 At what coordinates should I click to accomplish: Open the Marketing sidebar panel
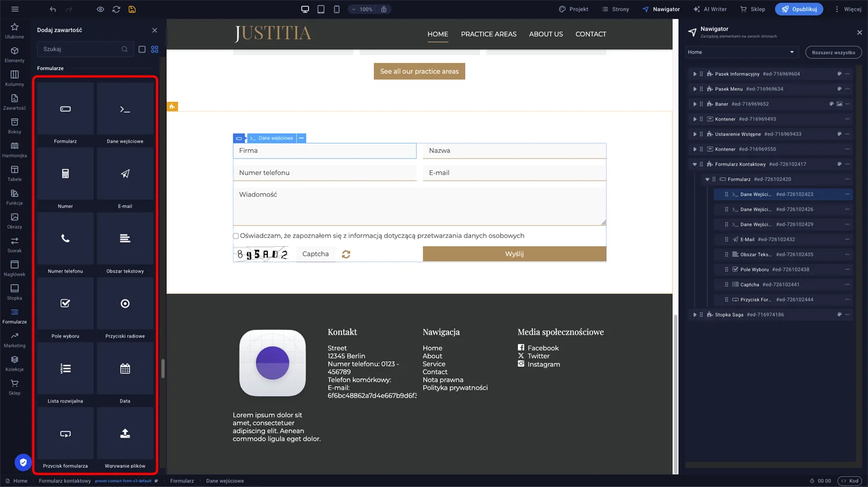pyautogui.click(x=14, y=339)
